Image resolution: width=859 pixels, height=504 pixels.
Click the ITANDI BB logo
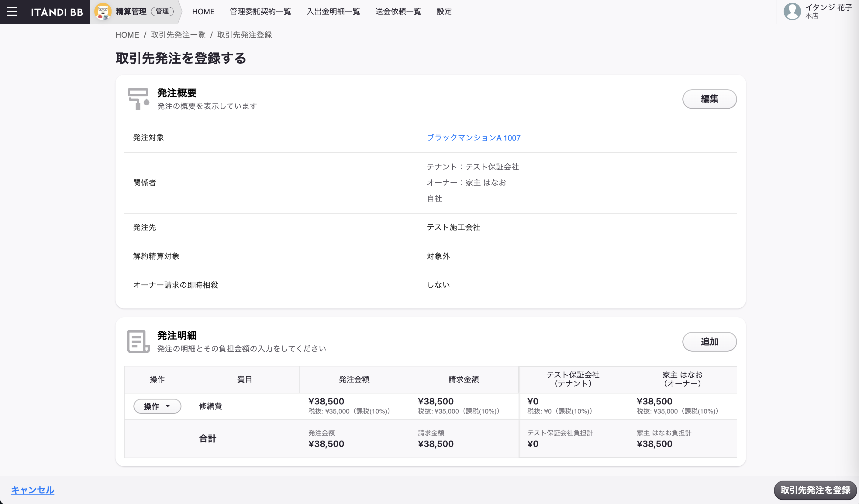click(57, 12)
